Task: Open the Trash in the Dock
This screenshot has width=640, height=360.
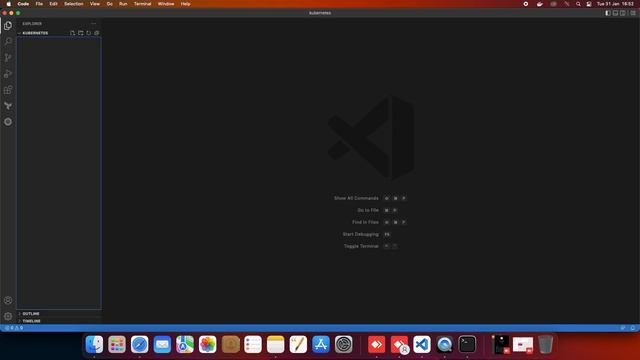Action: click(545, 344)
